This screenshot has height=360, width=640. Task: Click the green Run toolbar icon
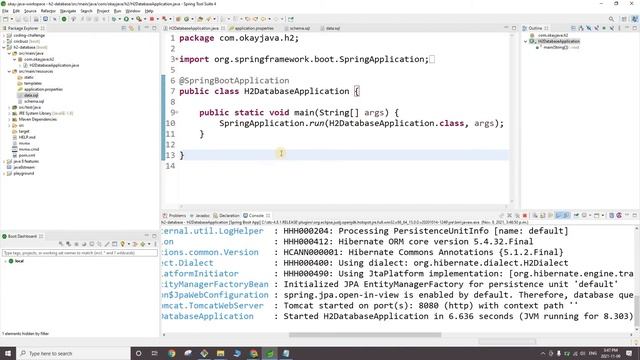(126, 19)
